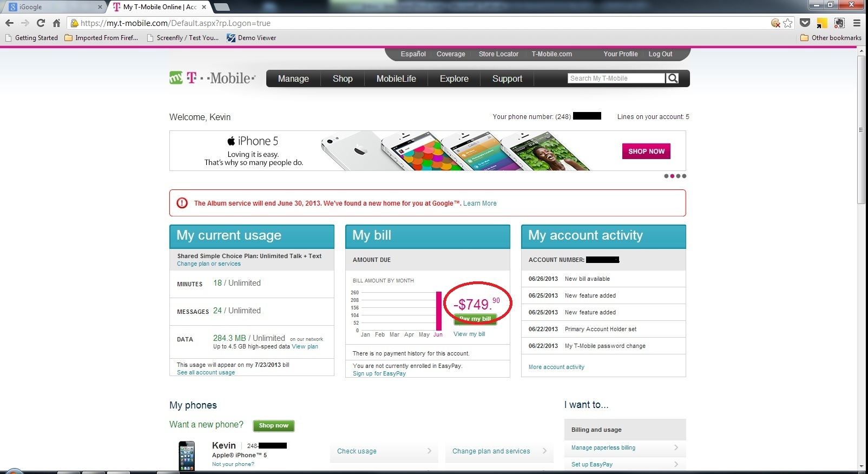This screenshot has width=868, height=474.
Task: Open More account activity
Action: click(x=556, y=367)
